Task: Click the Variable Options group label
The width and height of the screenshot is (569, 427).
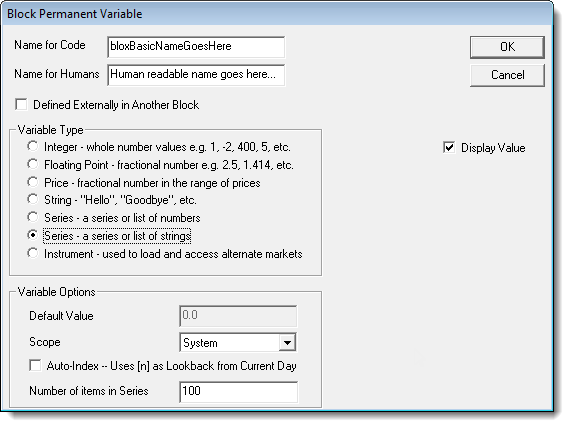Action: point(57,292)
